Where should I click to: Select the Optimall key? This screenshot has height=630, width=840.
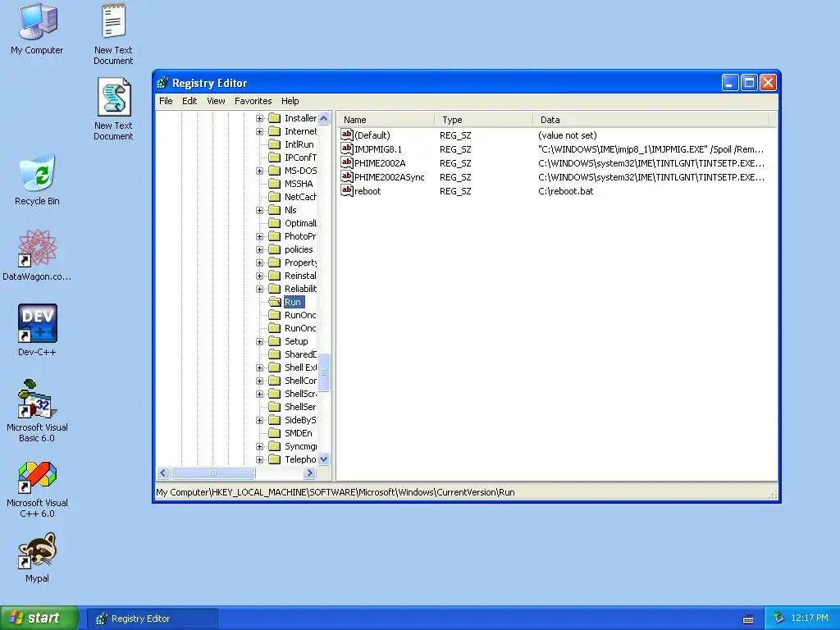[300, 223]
